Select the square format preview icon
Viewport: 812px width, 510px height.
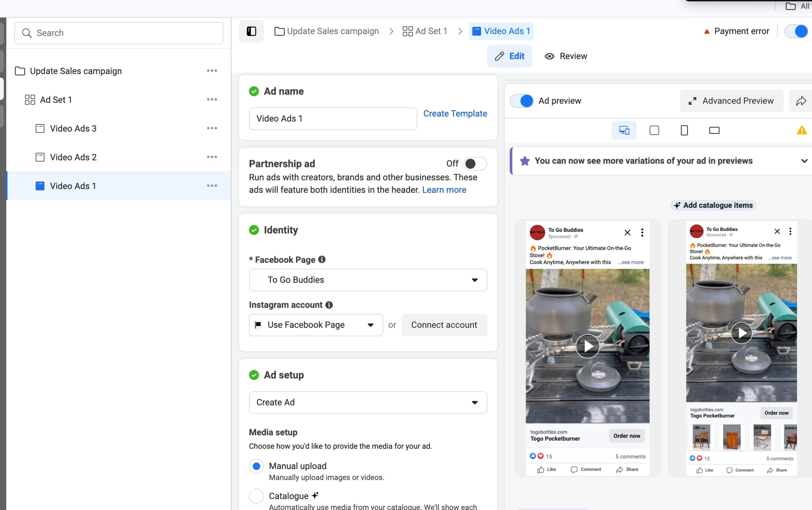tap(654, 130)
